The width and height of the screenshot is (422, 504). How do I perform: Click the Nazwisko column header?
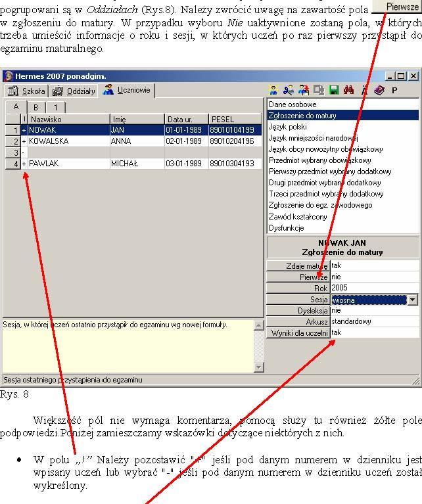[x=69, y=119]
